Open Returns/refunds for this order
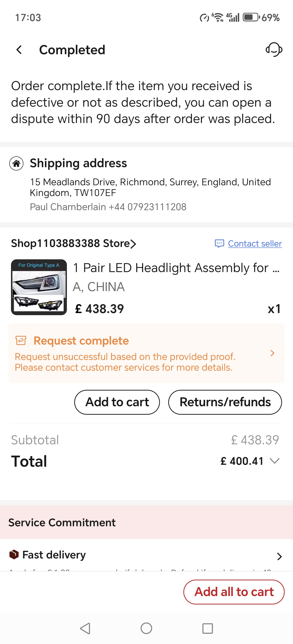The height and width of the screenshot is (644, 293). 225,402
